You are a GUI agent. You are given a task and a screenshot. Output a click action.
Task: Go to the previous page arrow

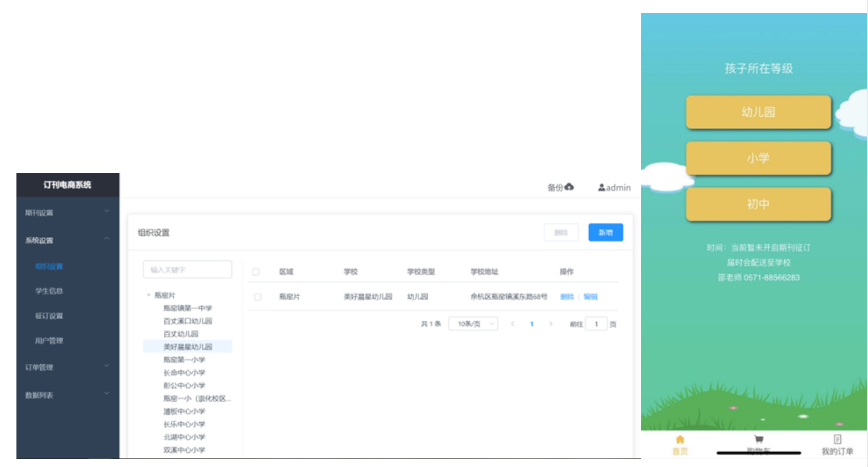pyautogui.click(x=512, y=324)
